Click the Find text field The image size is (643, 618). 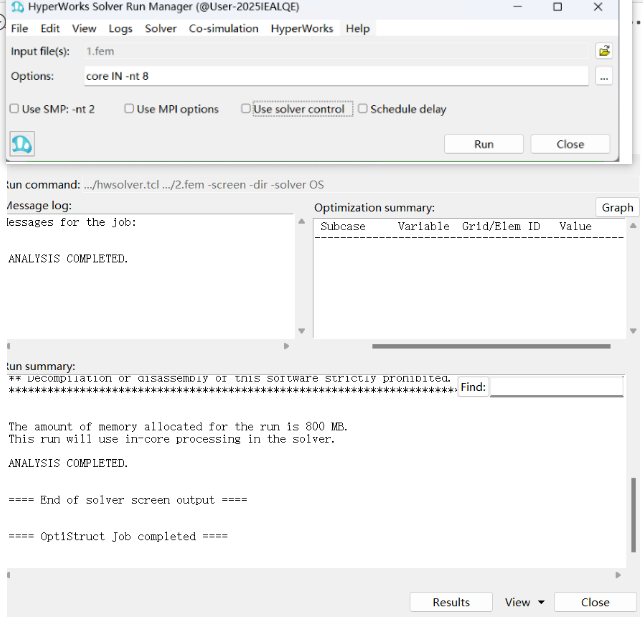tap(557, 387)
